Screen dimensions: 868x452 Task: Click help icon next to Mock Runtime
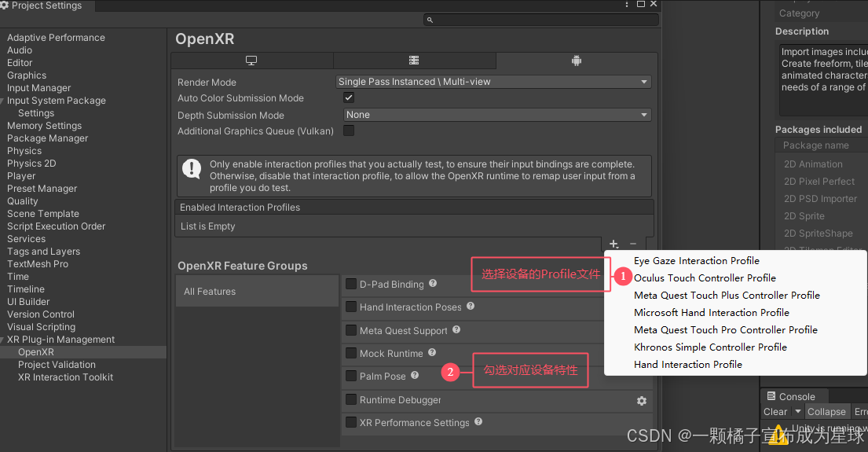pos(432,352)
